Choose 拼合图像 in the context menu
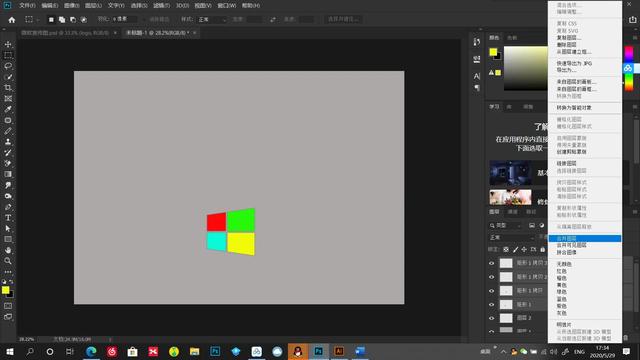640x360 pixels. 585,252
